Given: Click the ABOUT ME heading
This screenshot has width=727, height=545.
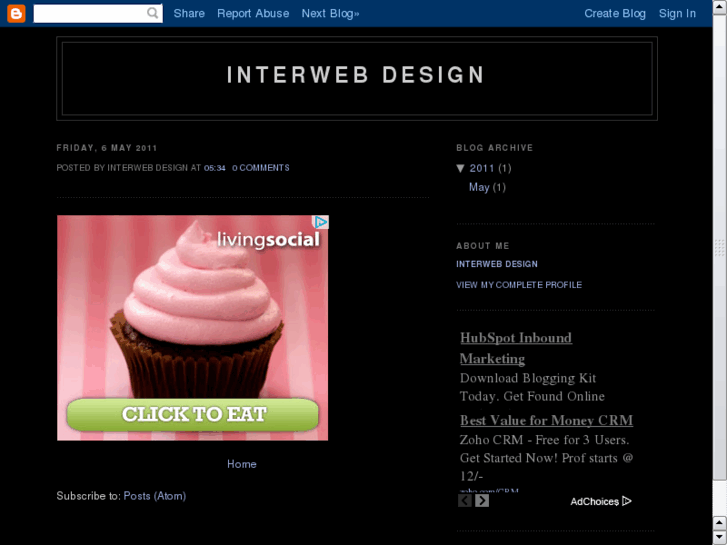Looking at the screenshot, I should pos(483,246).
